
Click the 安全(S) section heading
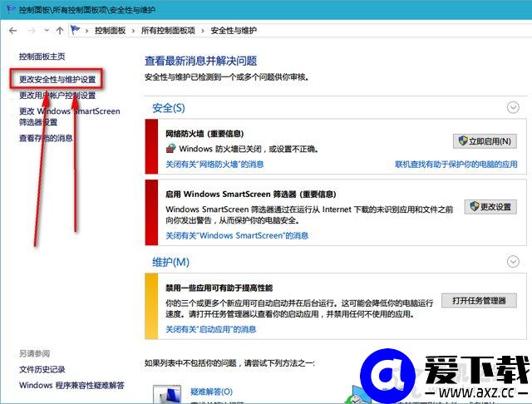[169, 108]
